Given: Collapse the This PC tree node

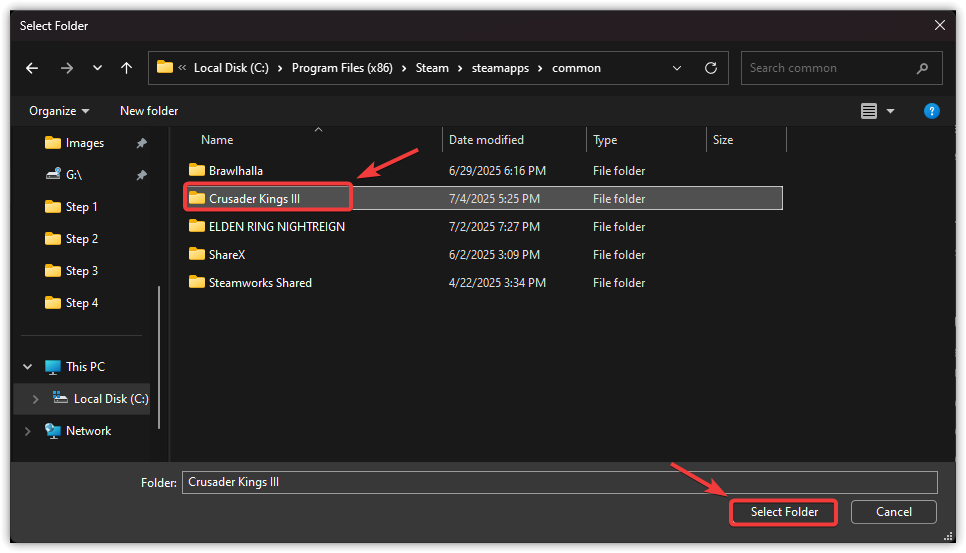Looking at the screenshot, I should pos(28,367).
